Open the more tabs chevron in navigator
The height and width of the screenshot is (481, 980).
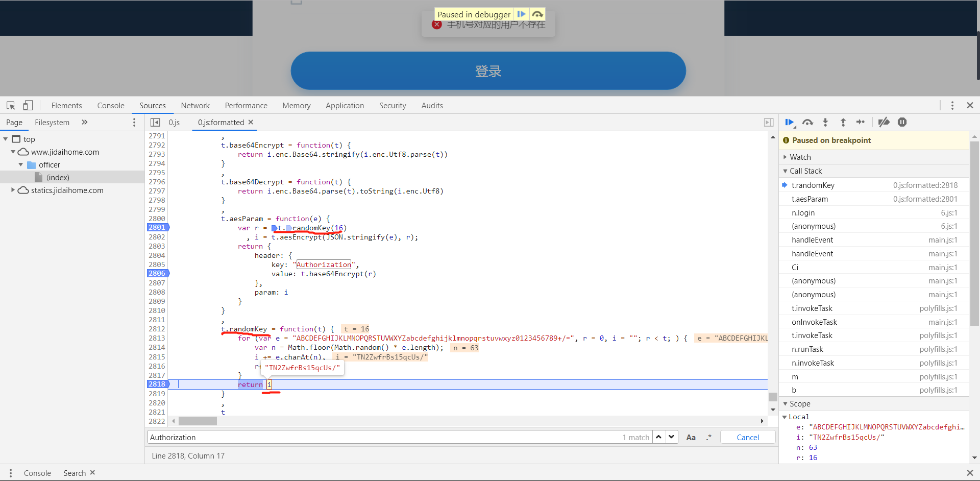point(85,122)
